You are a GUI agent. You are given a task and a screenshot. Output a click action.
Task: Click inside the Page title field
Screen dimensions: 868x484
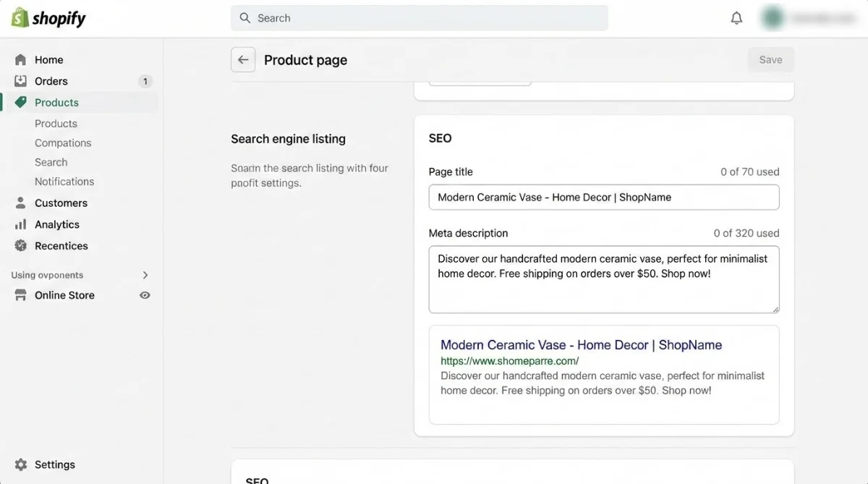(x=604, y=197)
